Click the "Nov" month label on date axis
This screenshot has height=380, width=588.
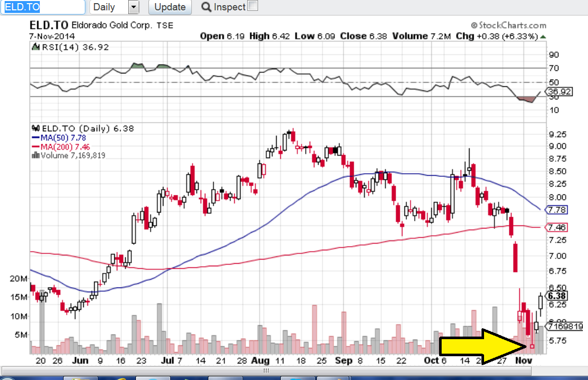coord(523,360)
